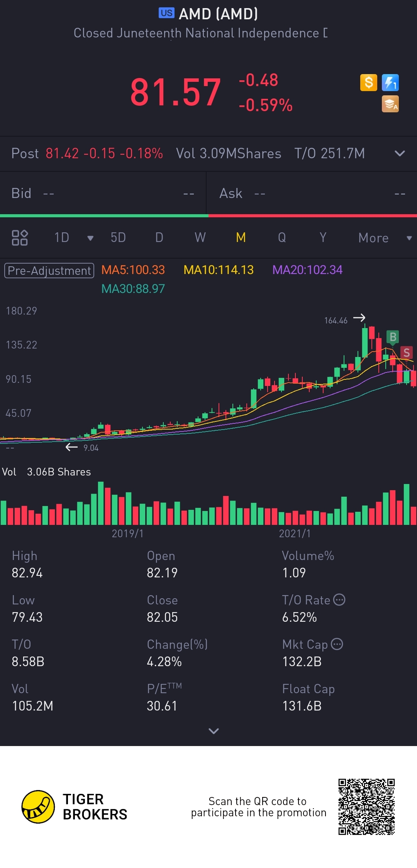Open the chart layout grid icon
Viewport: 417px width, 868px height.
click(x=20, y=238)
